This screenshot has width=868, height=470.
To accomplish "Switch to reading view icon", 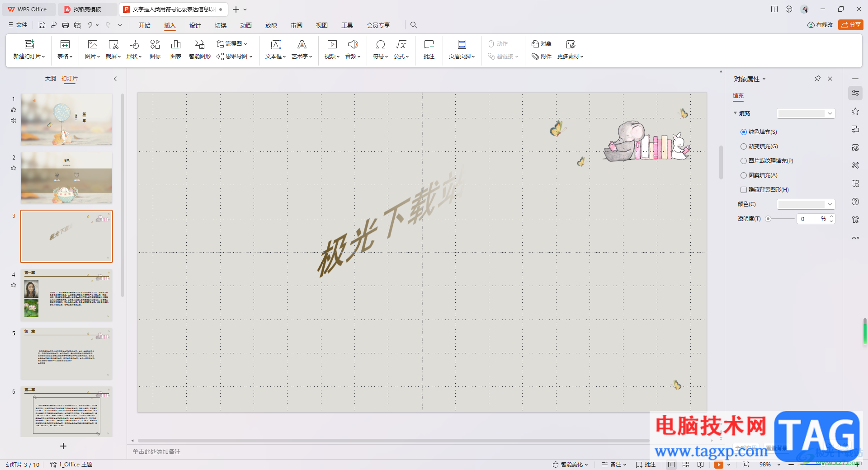I will (700, 465).
